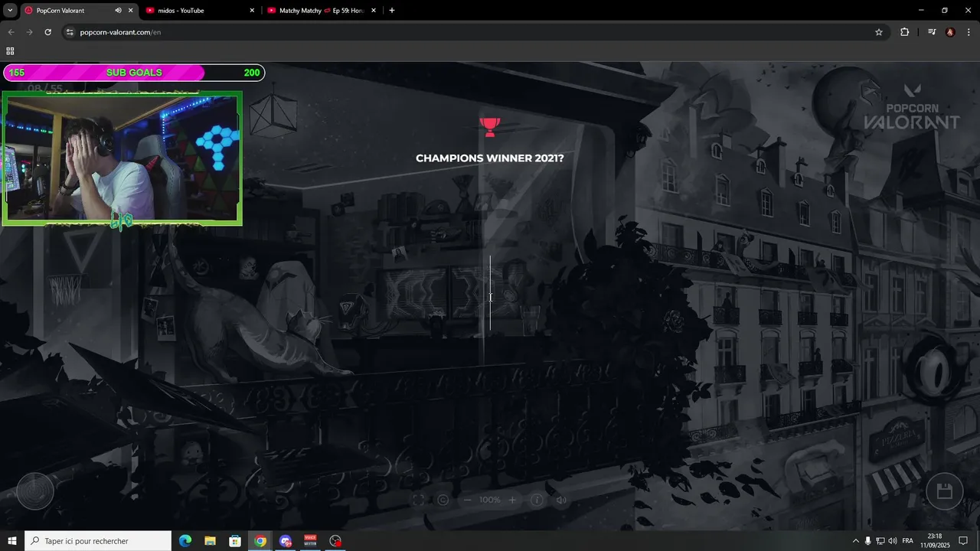Image resolution: width=980 pixels, height=551 pixels.
Task: Open the Chrome profile avatar
Action: [x=950, y=32]
